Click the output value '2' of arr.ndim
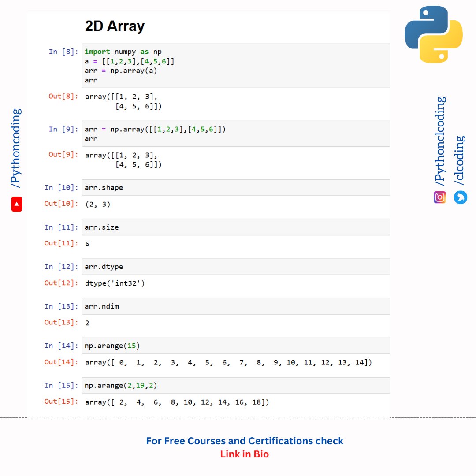 pos(87,323)
